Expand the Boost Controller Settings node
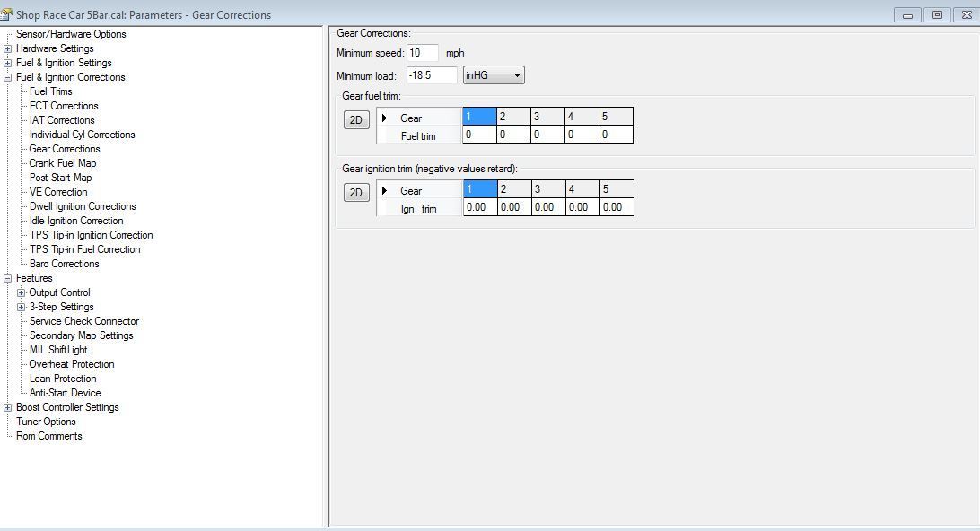The height and width of the screenshot is (531, 980). click(8, 407)
